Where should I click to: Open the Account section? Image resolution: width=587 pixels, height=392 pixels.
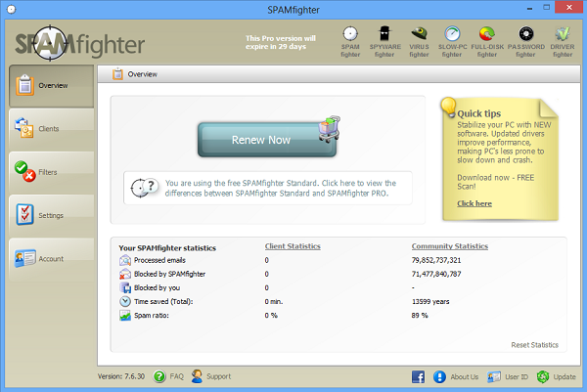point(51,259)
